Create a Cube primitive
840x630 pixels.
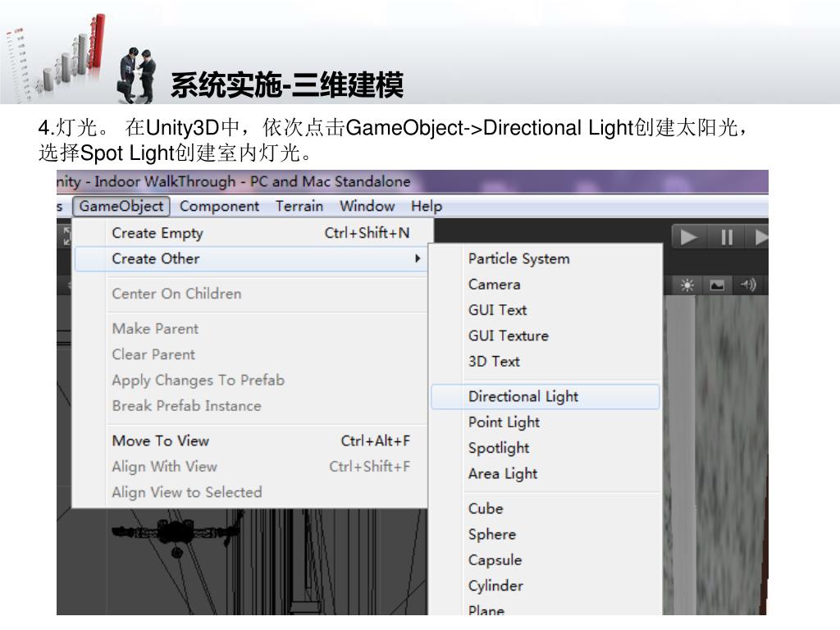coord(546,509)
